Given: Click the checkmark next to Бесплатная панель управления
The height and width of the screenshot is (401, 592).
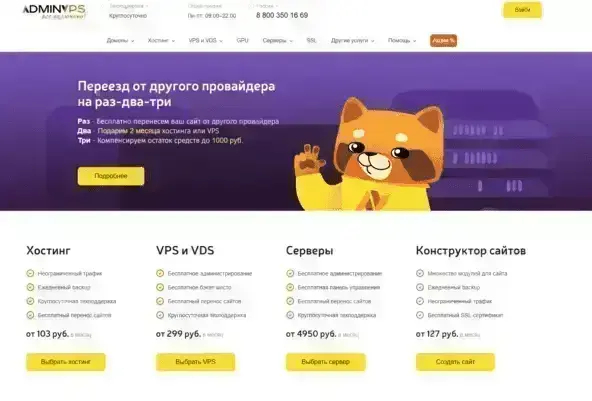Looking at the screenshot, I should [x=290, y=287].
